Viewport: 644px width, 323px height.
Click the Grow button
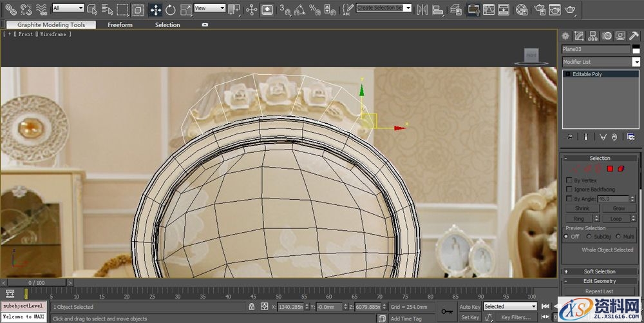(x=618, y=208)
